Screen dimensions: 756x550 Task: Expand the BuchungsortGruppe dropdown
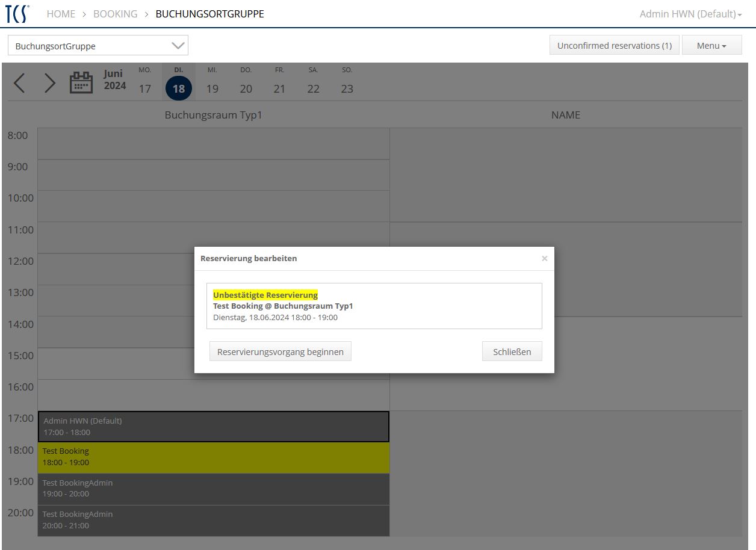[x=98, y=46]
